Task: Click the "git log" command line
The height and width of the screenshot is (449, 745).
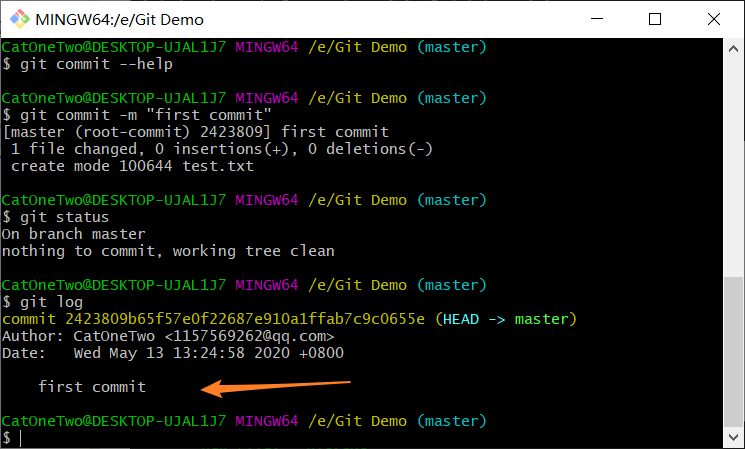Action: coord(47,301)
